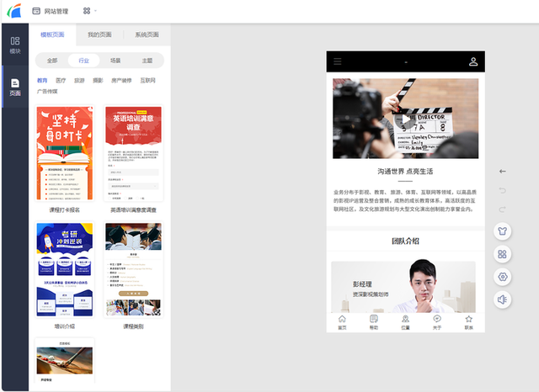
Task: Select 页面 pages in the sidebar
Action: tap(15, 87)
